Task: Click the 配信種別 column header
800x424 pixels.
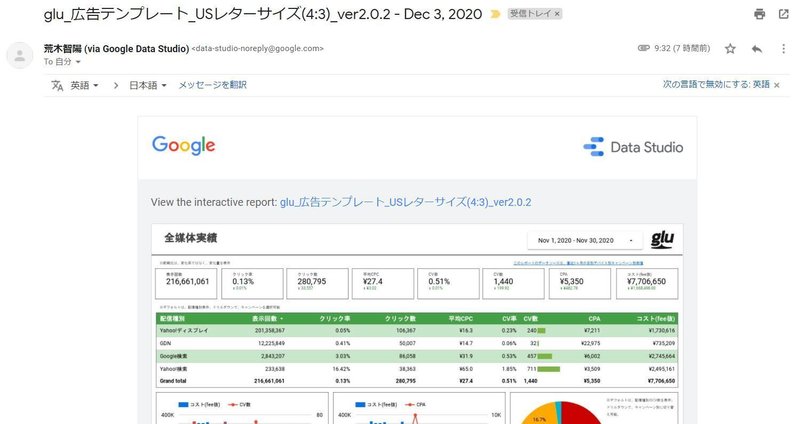Action: pyautogui.click(x=172, y=318)
